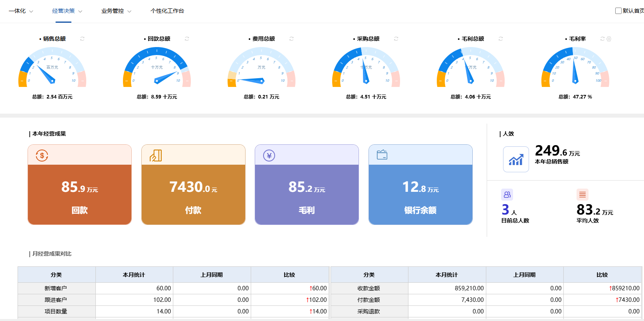The width and height of the screenshot is (644, 321).
Task: Click the 总额: 8.59 十万元 label
Action: click(157, 97)
